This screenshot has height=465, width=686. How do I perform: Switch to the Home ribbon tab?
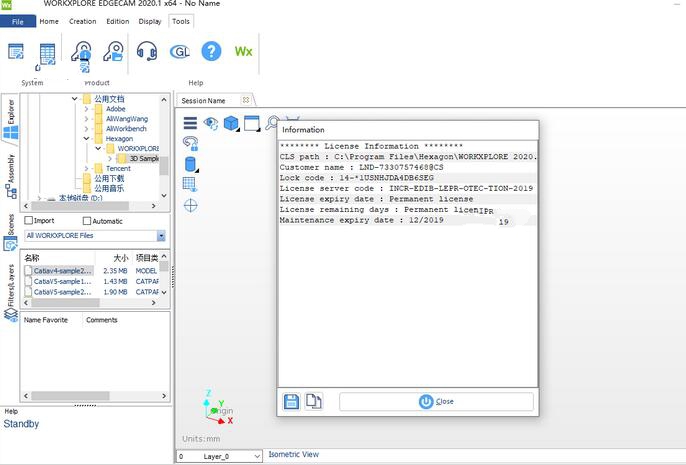(49, 21)
